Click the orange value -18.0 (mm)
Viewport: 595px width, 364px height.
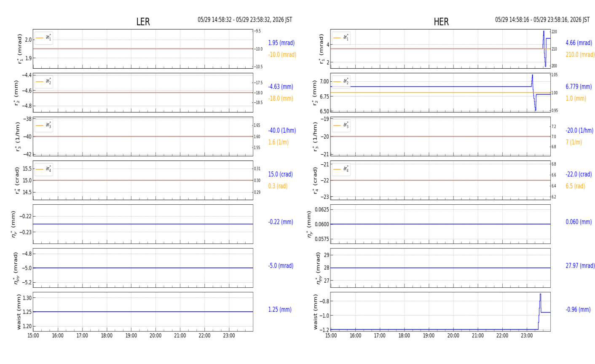[x=281, y=99]
